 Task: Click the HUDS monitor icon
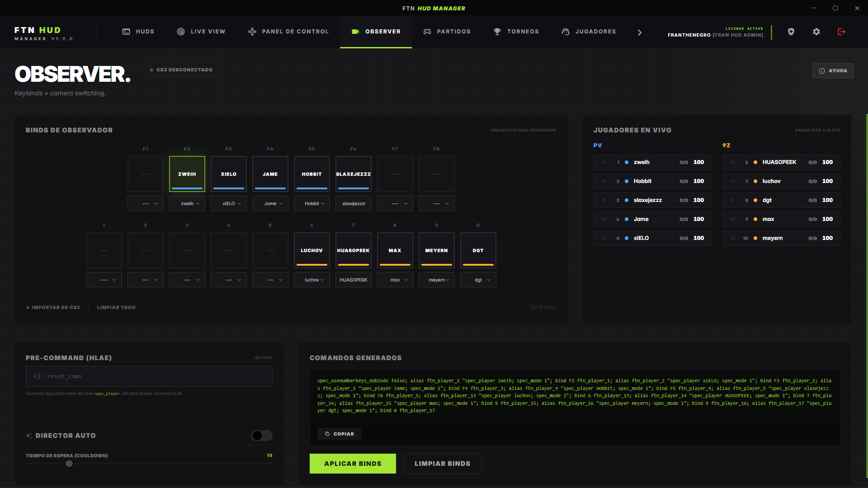(x=126, y=32)
